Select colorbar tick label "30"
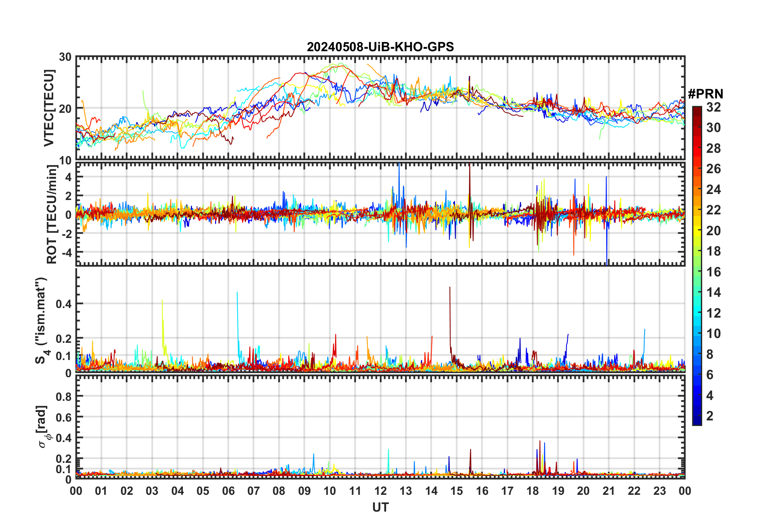The image size is (761, 532). pos(713,128)
